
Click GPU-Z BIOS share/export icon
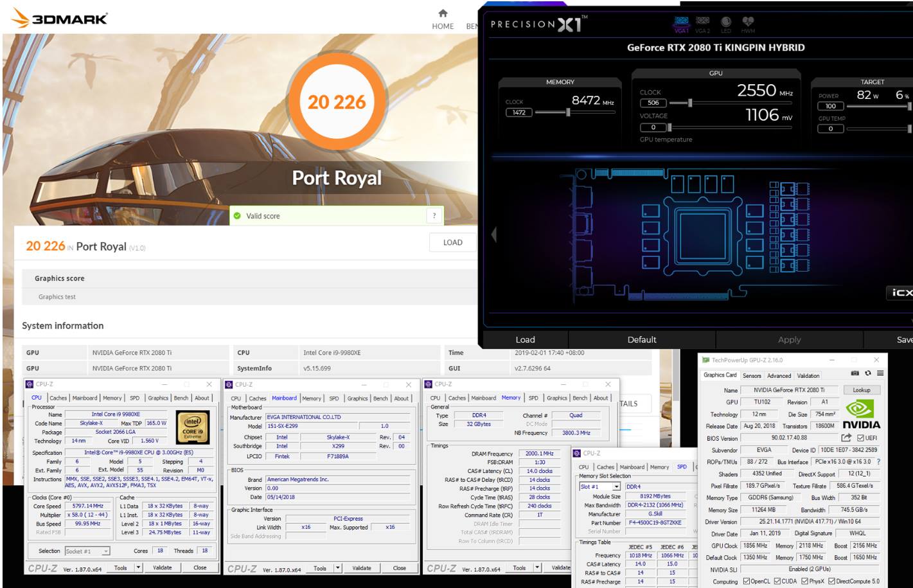pos(846,438)
